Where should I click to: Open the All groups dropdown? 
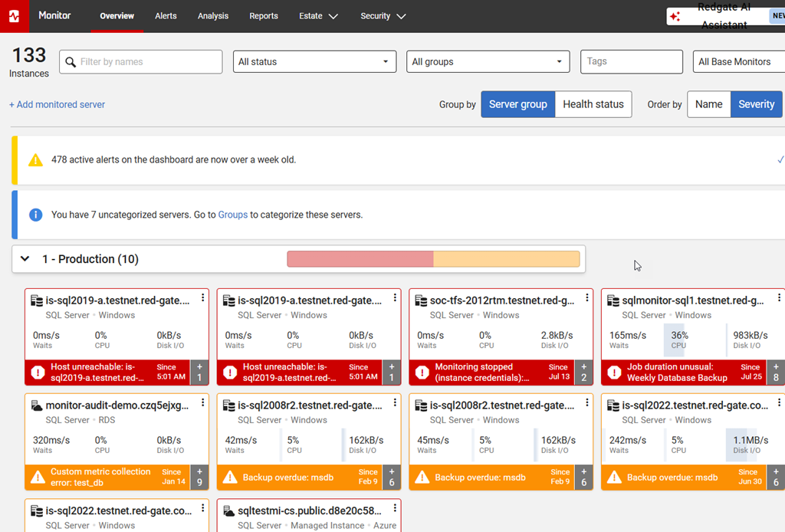[x=488, y=61]
